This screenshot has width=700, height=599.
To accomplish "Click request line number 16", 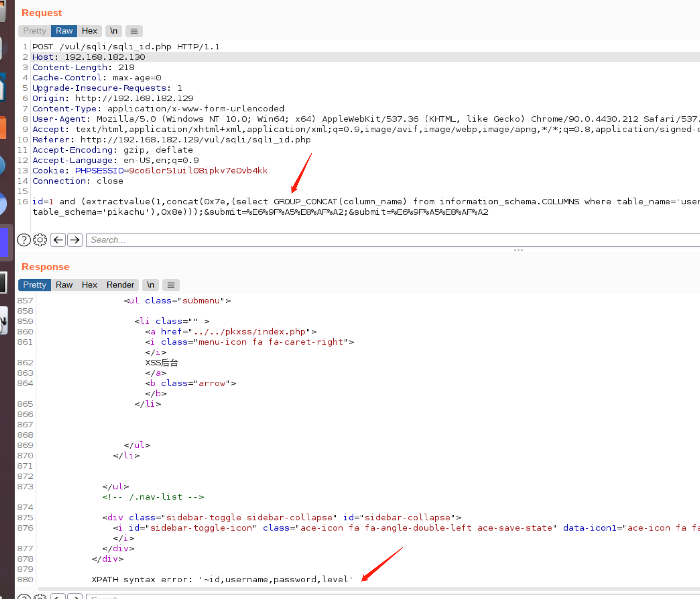I will point(23,201).
